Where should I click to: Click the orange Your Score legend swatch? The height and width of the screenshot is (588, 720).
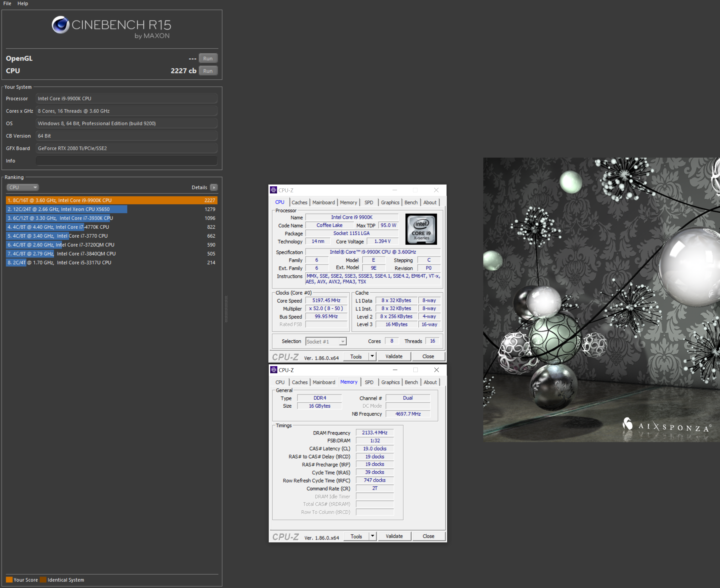(9, 579)
